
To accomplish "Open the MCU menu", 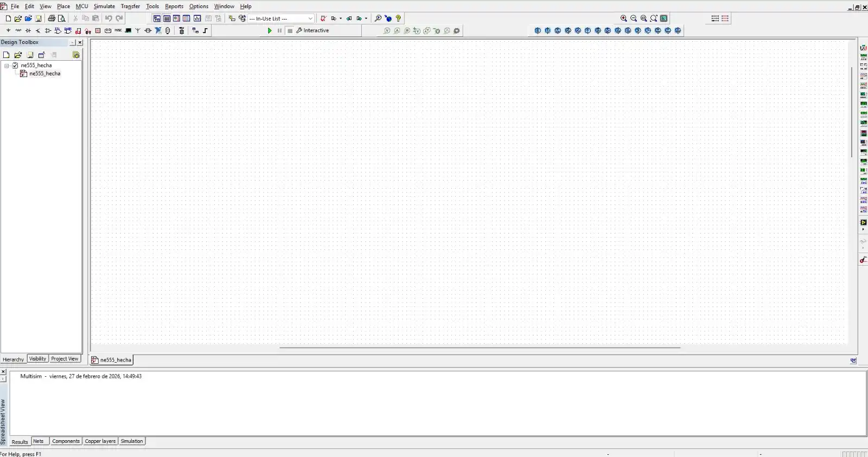I will tap(82, 7).
